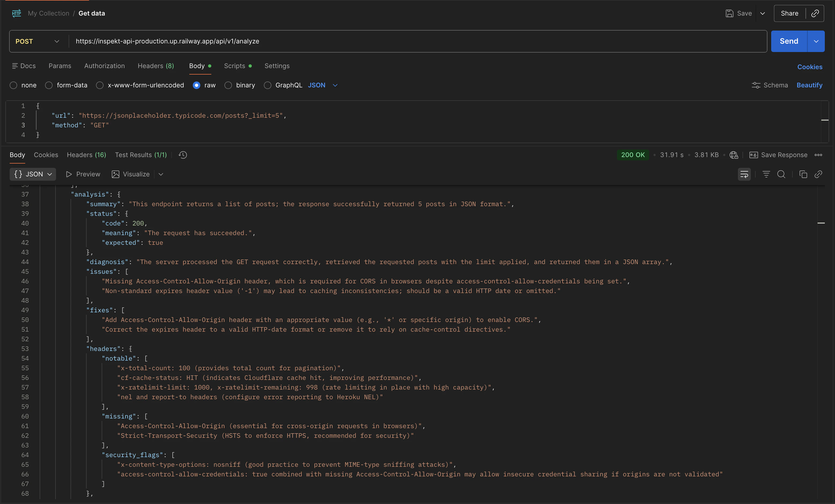
Task: Click the response link icon
Action: (x=818, y=174)
